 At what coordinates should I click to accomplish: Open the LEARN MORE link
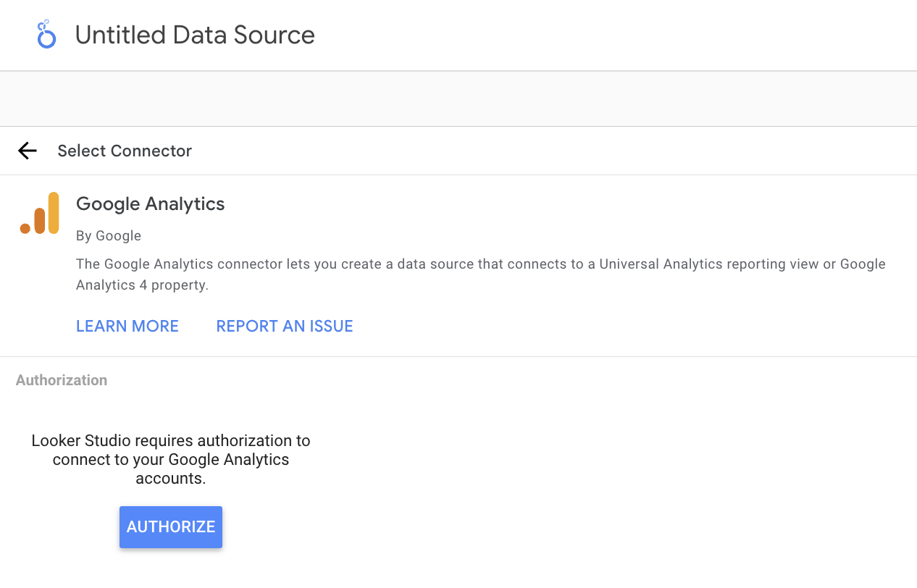pyautogui.click(x=127, y=326)
